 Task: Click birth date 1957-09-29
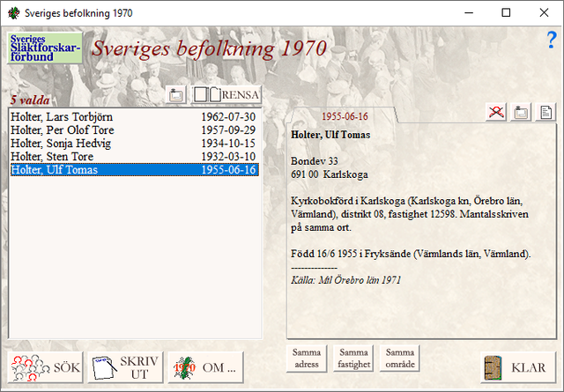point(228,129)
